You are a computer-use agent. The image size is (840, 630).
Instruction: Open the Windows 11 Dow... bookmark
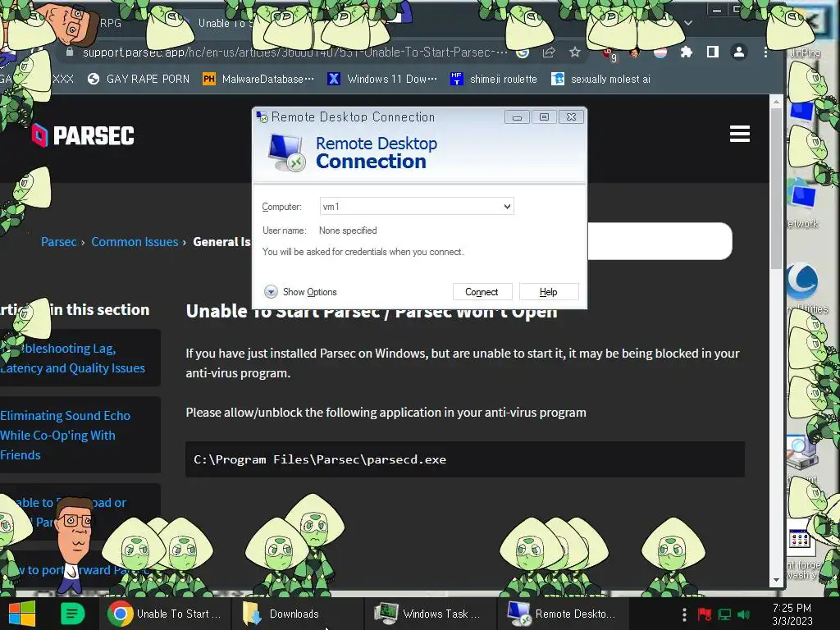382,79
